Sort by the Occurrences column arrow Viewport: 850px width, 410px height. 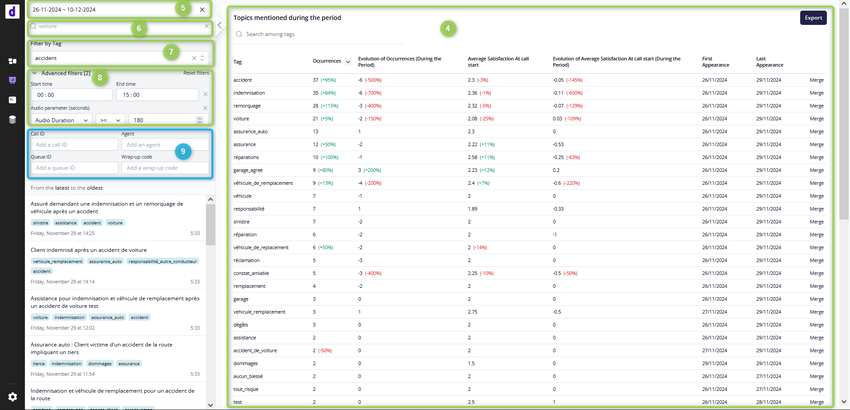[x=348, y=62]
